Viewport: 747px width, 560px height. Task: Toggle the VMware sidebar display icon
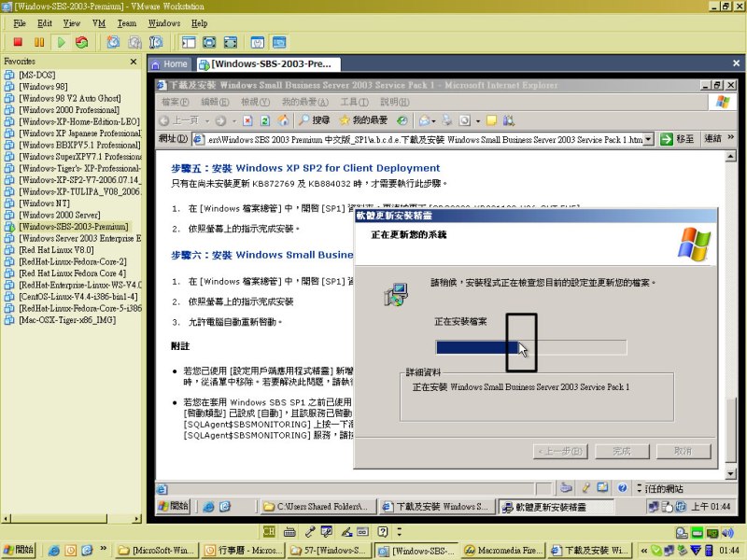(189, 42)
